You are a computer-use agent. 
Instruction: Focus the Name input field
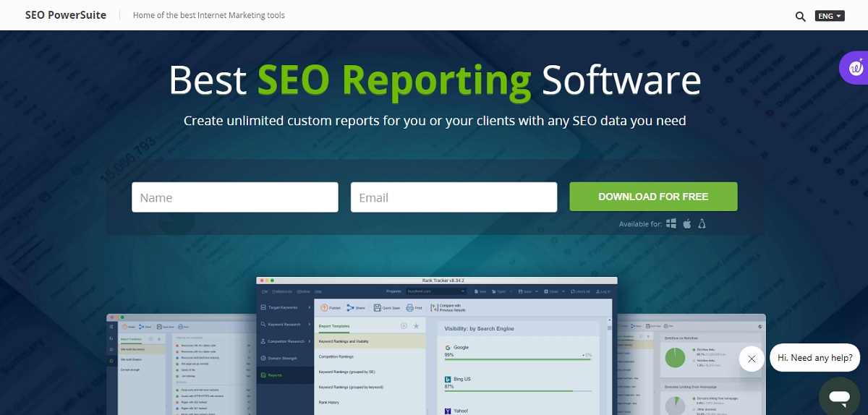[x=235, y=197]
